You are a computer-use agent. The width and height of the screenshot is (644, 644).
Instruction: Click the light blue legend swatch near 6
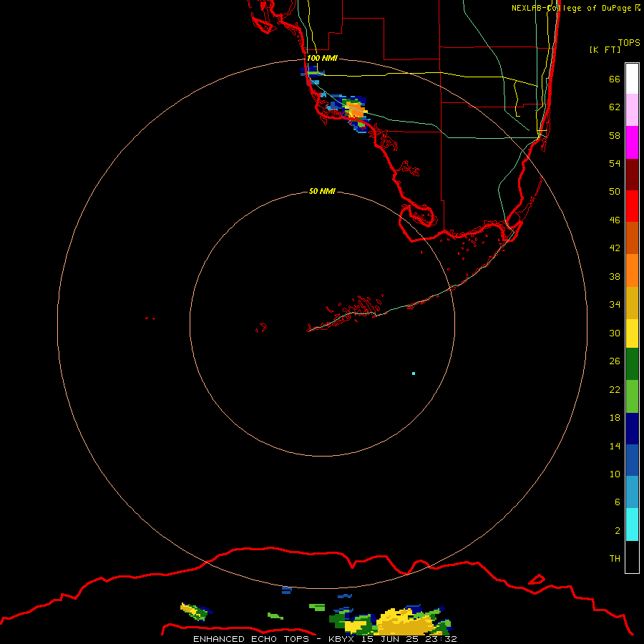(632, 492)
